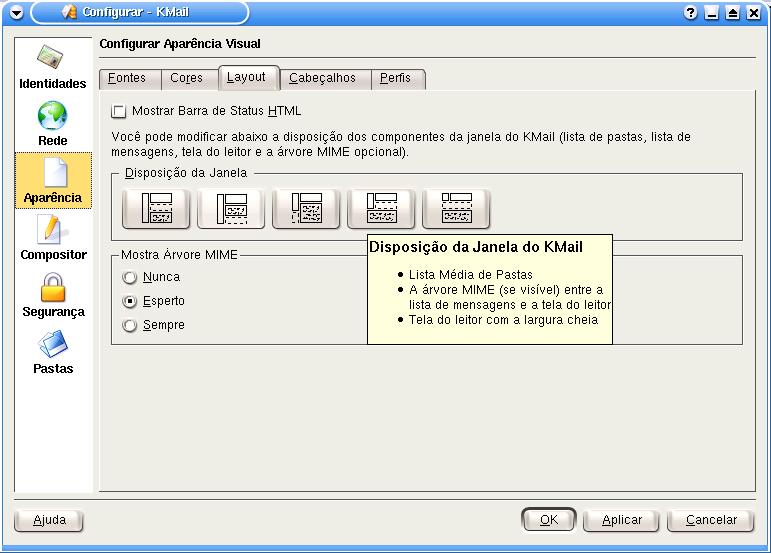This screenshot has height=553, width=771.
Task: Click the Aparência sidebar icon
Action: pyautogui.click(x=53, y=180)
